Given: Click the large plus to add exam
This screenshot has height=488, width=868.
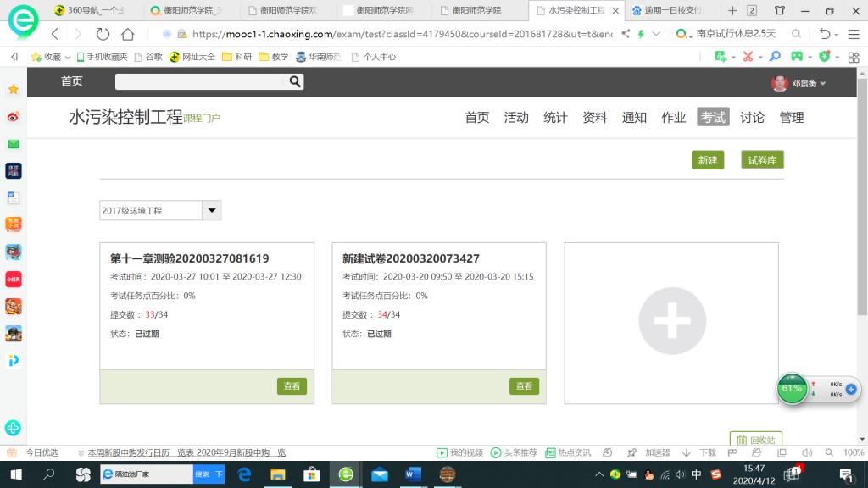Looking at the screenshot, I should pyautogui.click(x=671, y=323).
